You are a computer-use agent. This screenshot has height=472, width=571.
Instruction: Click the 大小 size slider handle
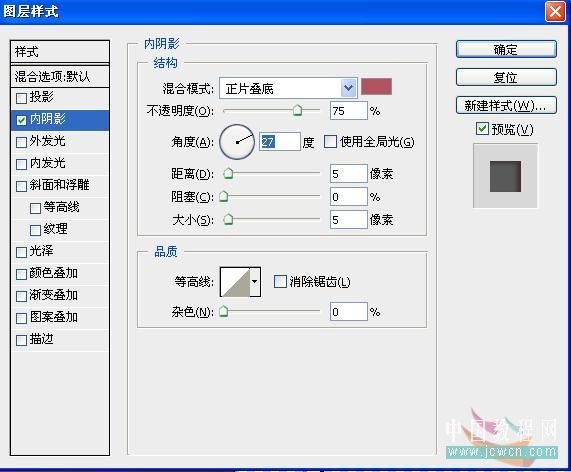pyautogui.click(x=228, y=219)
